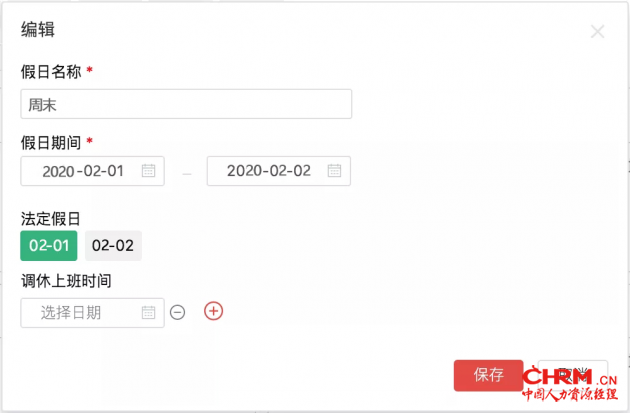
Task: Open the 2020-02-01 start date picker
Action: tap(83, 171)
